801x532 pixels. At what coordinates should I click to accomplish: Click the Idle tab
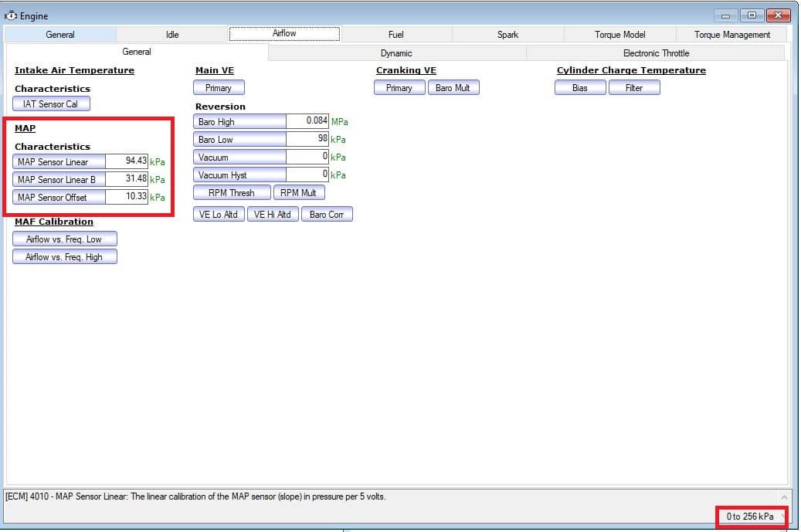point(172,35)
